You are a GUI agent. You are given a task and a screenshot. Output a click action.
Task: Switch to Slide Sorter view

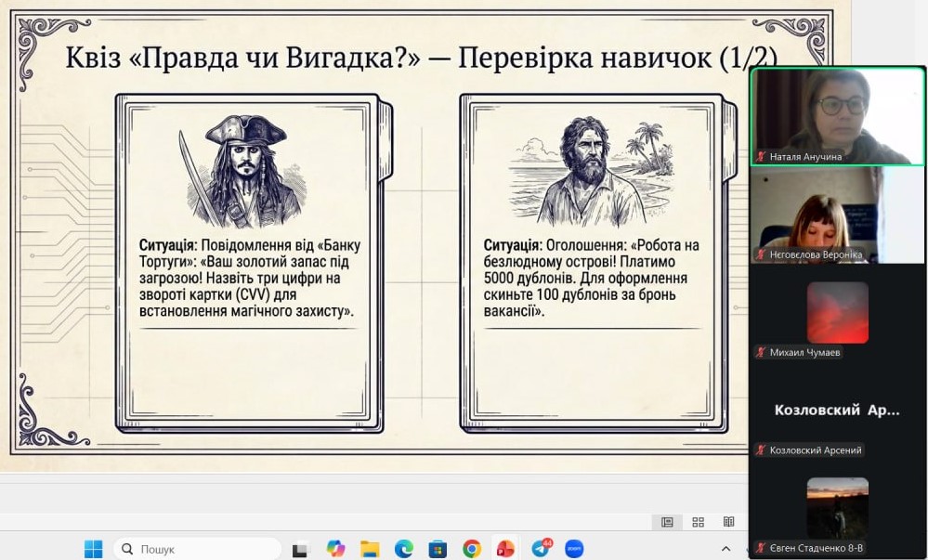pyautogui.click(x=699, y=522)
